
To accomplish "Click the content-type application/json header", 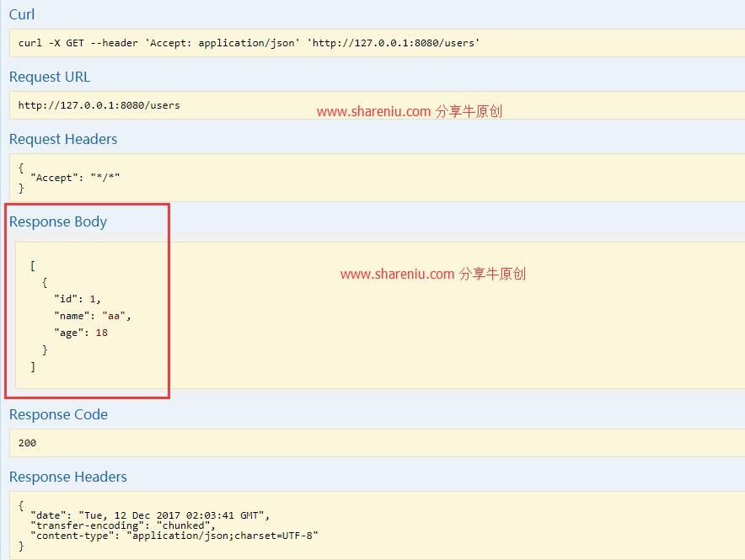I will point(152,535).
